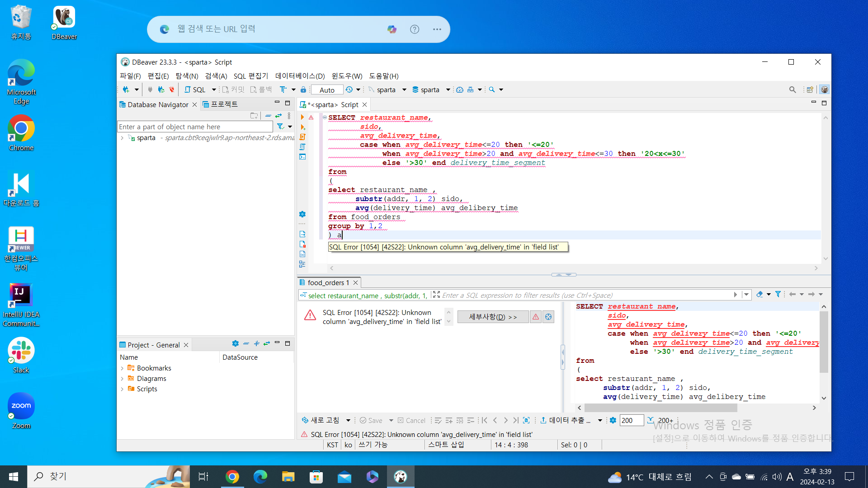Expand the Bookmarks folder
Screen dimensions: 868x488
[122, 368]
